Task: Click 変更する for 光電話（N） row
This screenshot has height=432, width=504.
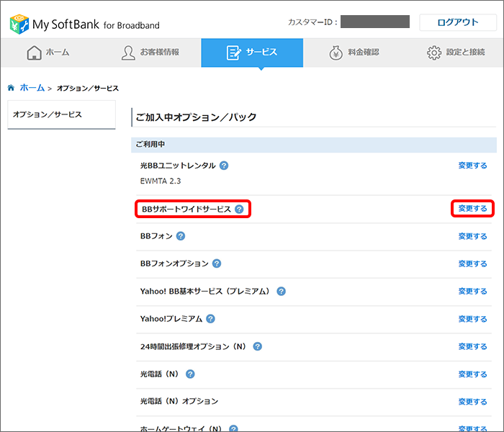Action: pos(472,374)
